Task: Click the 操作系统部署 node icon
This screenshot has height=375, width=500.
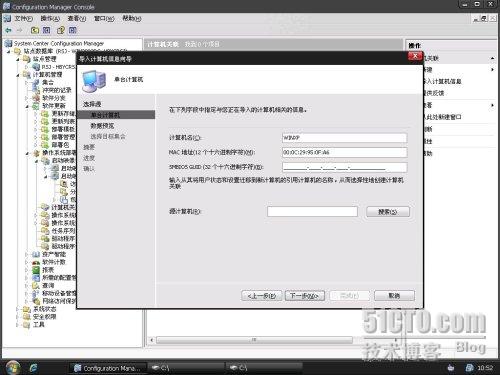Action: [x=36, y=153]
